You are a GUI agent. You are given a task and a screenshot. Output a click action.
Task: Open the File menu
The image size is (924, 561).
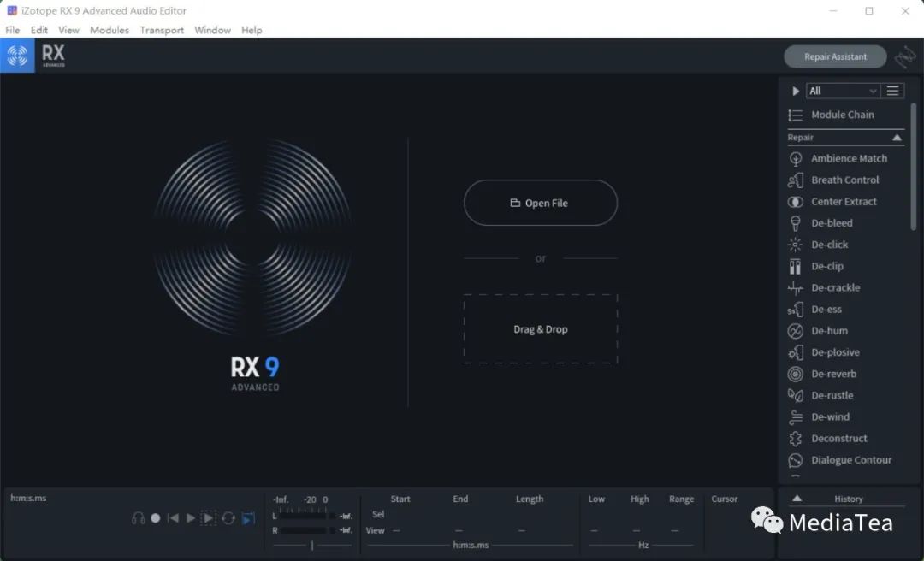coord(12,30)
